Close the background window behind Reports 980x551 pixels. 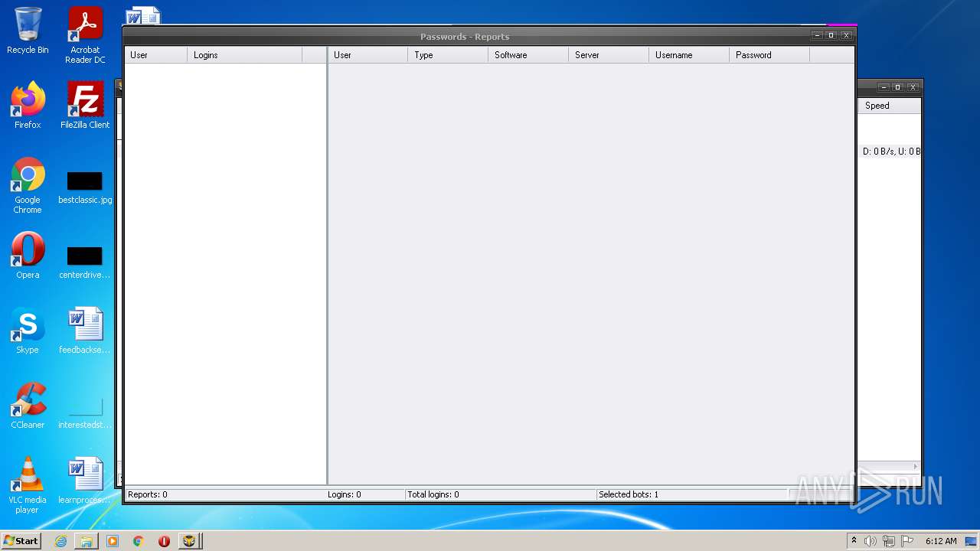[x=913, y=87]
